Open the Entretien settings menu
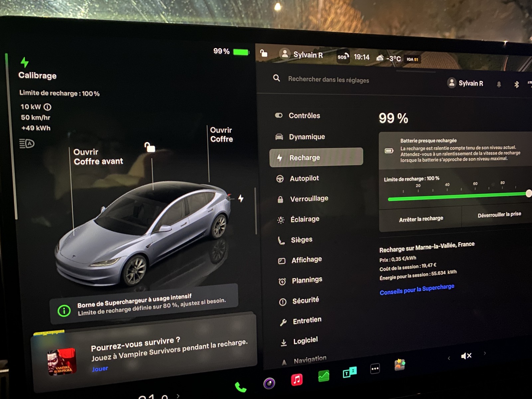This screenshot has width=532, height=399. click(x=301, y=321)
